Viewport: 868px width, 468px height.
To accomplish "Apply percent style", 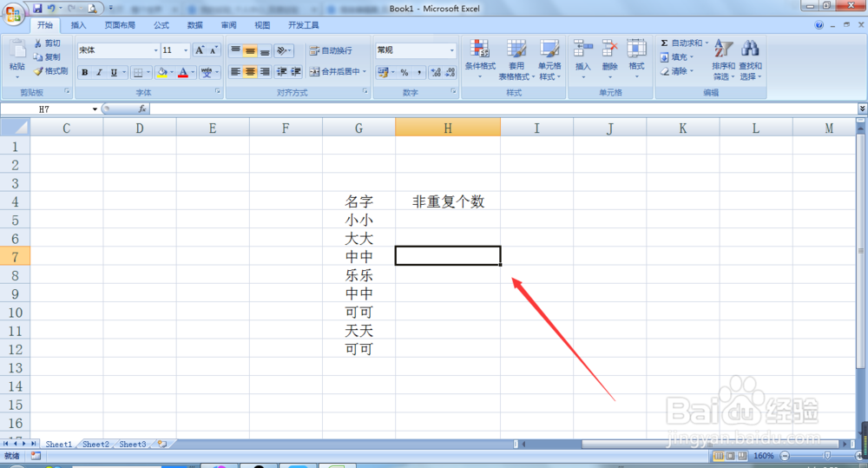I will coord(404,72).
